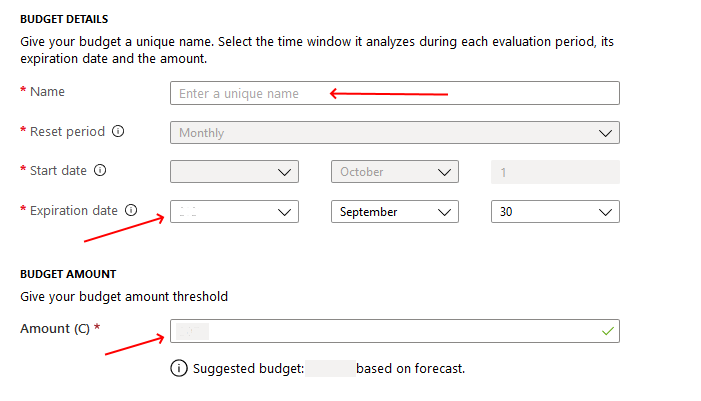Screen dimensions: 701x401
Task: Click the Reset period info icon
Action: tap(118, 131)
